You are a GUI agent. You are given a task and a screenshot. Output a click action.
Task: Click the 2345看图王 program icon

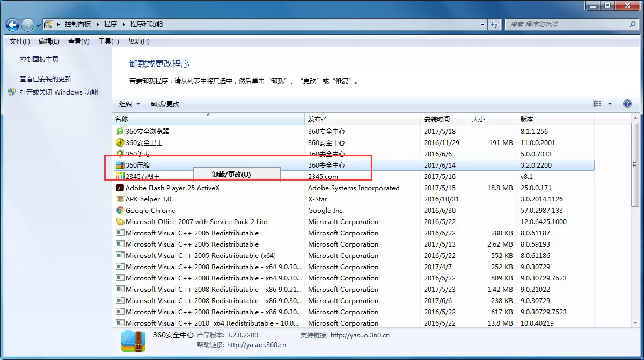coord(120,177)
